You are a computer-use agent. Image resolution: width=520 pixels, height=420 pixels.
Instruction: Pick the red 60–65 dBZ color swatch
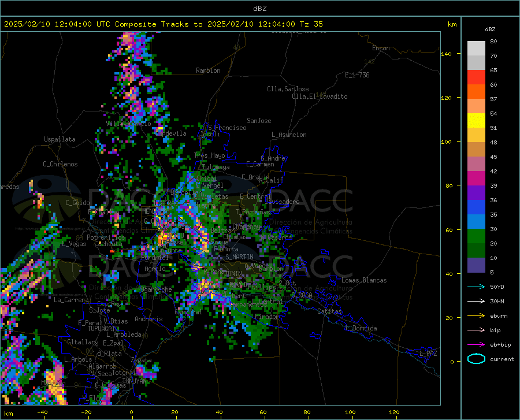click(476, 77)
